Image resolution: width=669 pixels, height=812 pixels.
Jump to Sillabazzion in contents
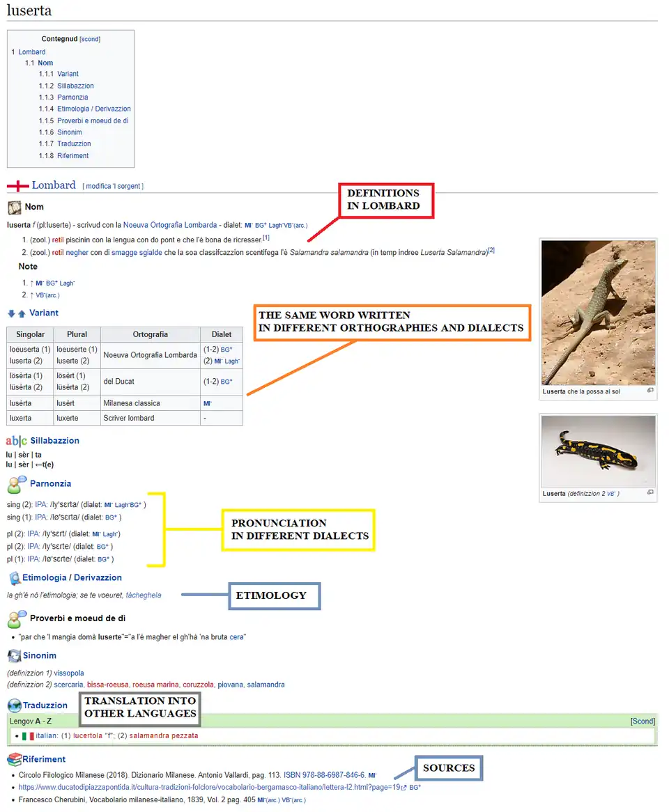pos(75,86)
